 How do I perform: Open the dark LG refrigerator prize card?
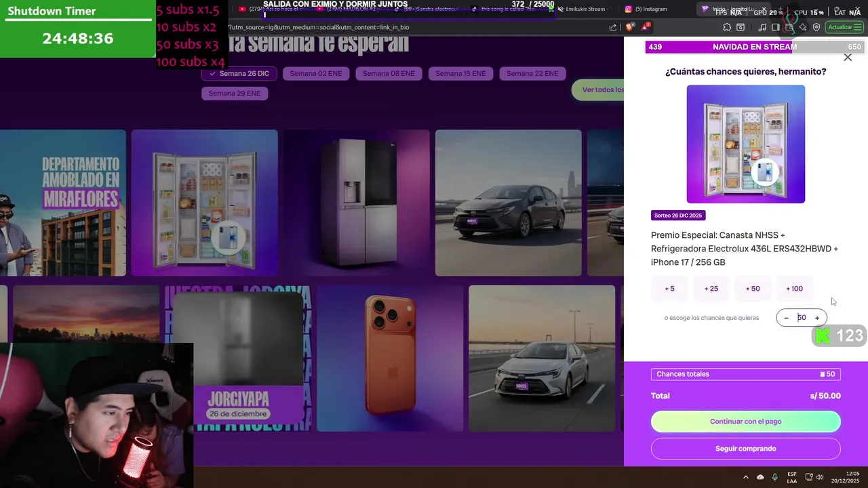click(x=357, y=203)
